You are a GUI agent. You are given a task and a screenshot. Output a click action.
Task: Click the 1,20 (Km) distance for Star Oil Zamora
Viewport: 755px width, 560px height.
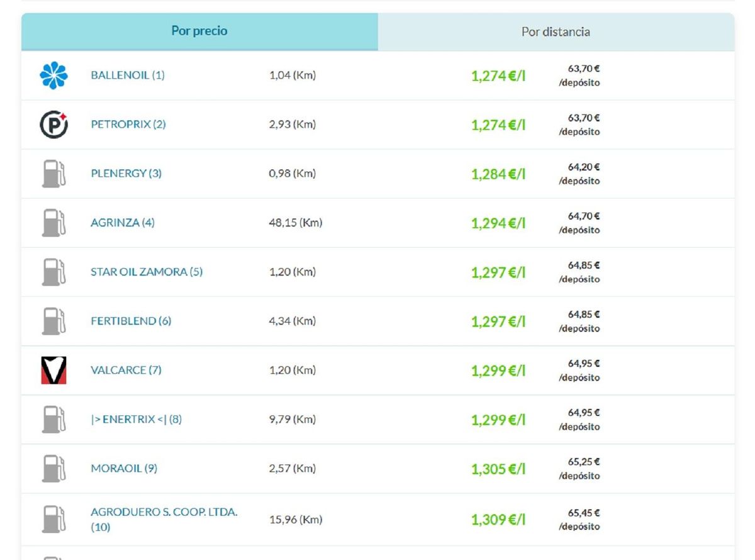pyautogui.click(x=293, y=272)
